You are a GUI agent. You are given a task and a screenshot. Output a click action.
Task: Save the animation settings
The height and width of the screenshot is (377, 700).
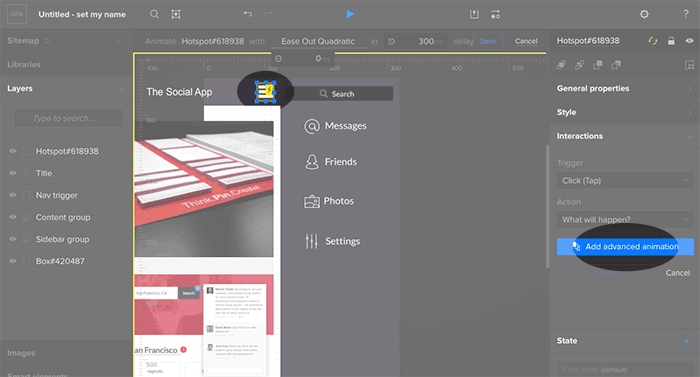click(x=488, y=41)
